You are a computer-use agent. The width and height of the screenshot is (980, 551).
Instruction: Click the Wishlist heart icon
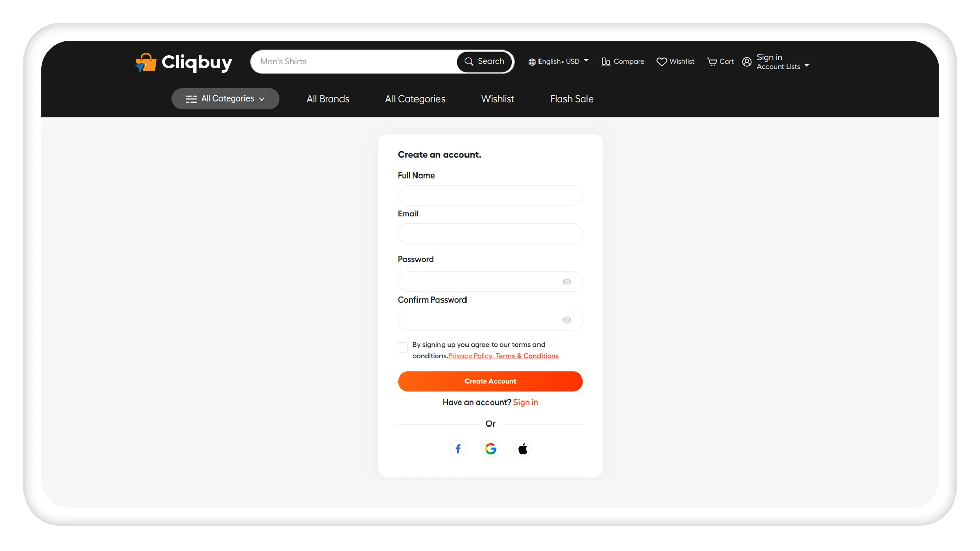point(661,61)
